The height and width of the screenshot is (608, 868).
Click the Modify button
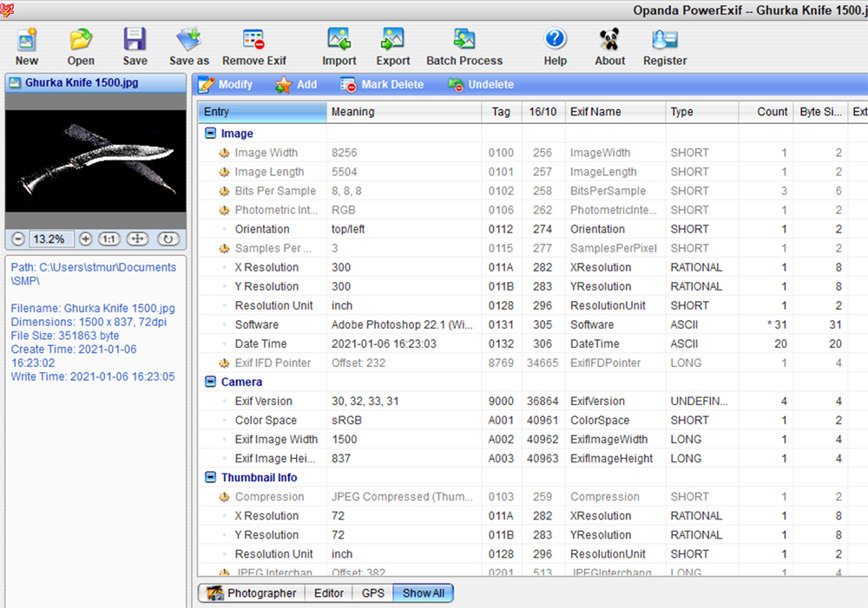(225, 84)
